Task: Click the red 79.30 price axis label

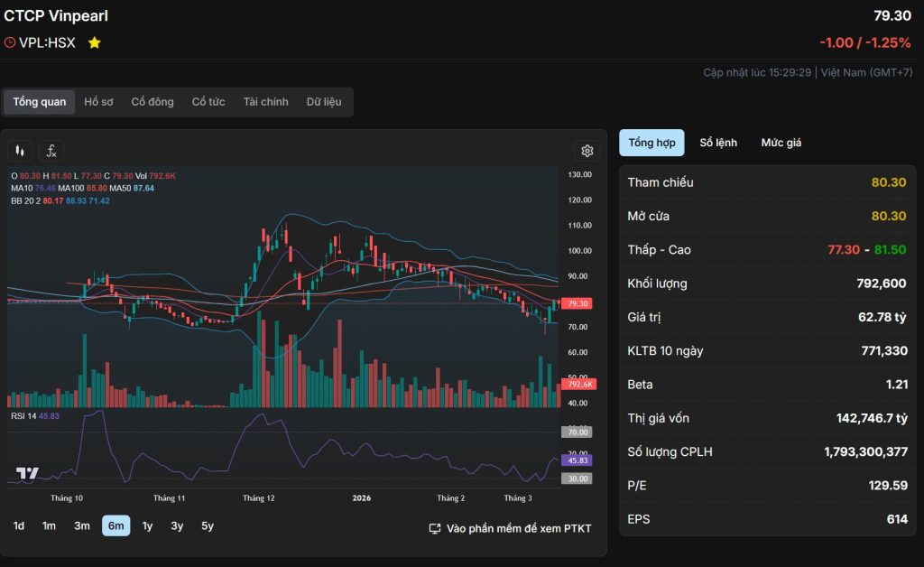Action: click(578, 303)
